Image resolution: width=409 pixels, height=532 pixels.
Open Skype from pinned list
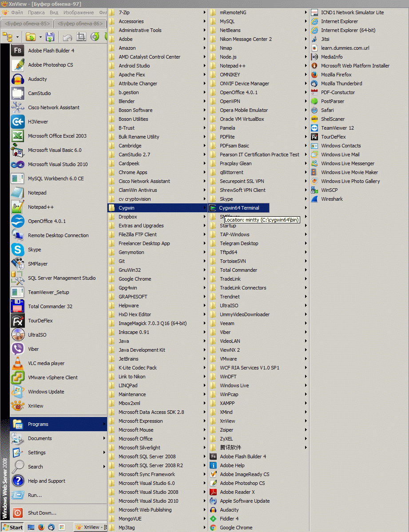(58, 250)
